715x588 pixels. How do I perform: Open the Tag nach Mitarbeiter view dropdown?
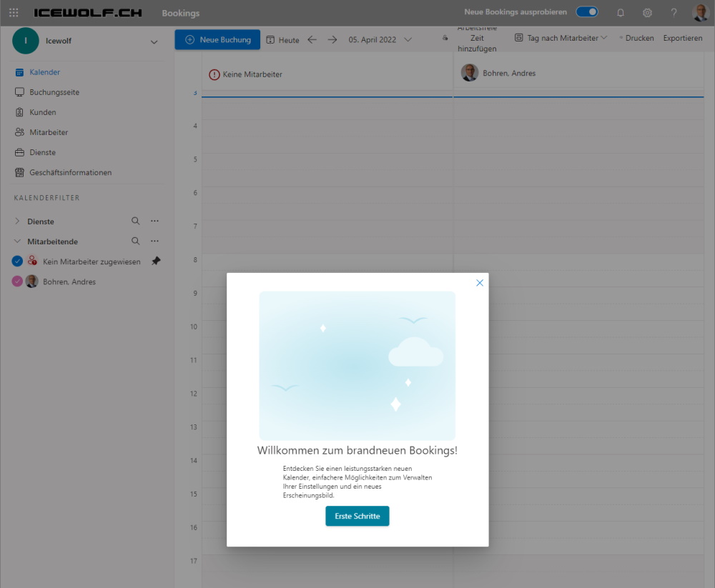point(561,39)
